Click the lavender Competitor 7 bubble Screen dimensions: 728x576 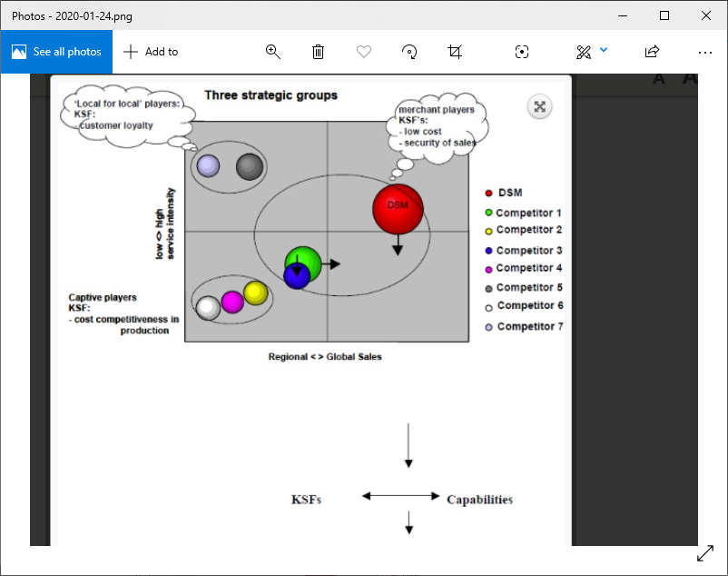[208, 166]
